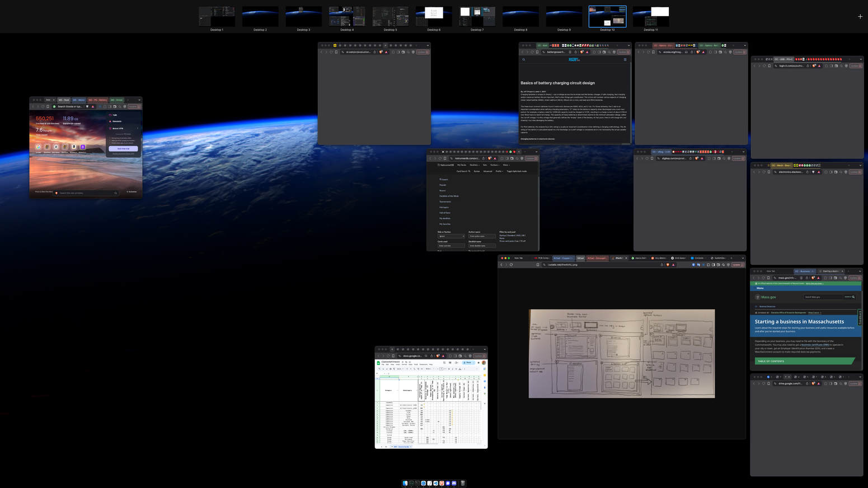
Task: Expand Show 2 more on Mass.gov
Action: coord(814,313)
